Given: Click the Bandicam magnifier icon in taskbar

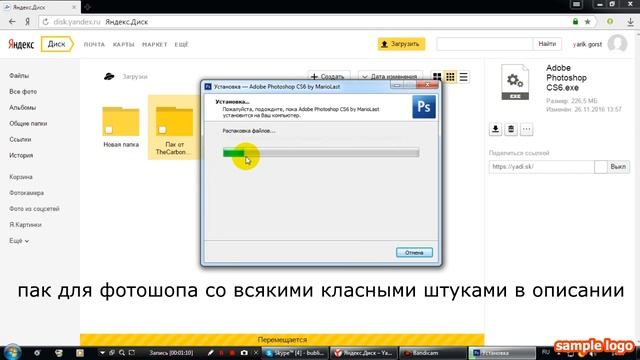Looking at the screenshot, I should point(122,353).
